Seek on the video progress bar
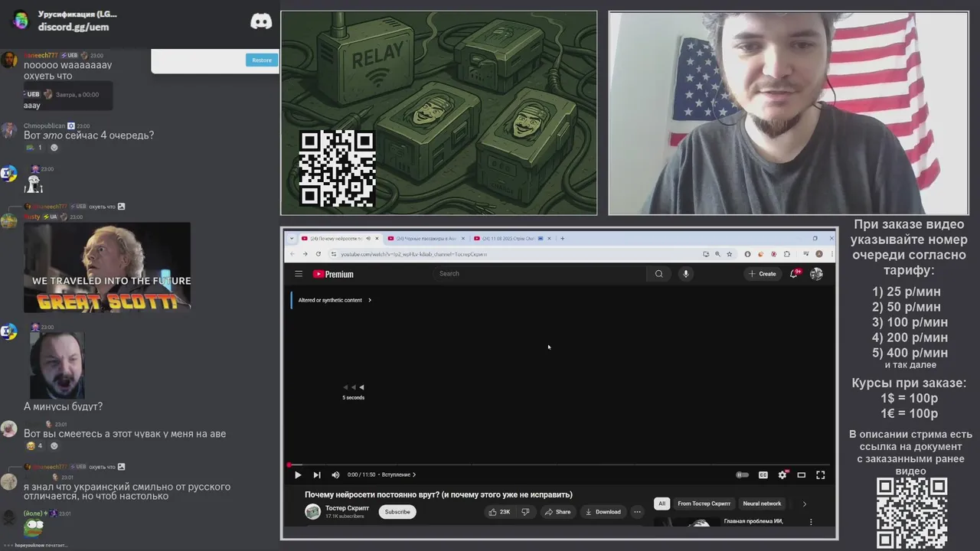The width and height of the screenshot is (980, 551). click(559, 465)
